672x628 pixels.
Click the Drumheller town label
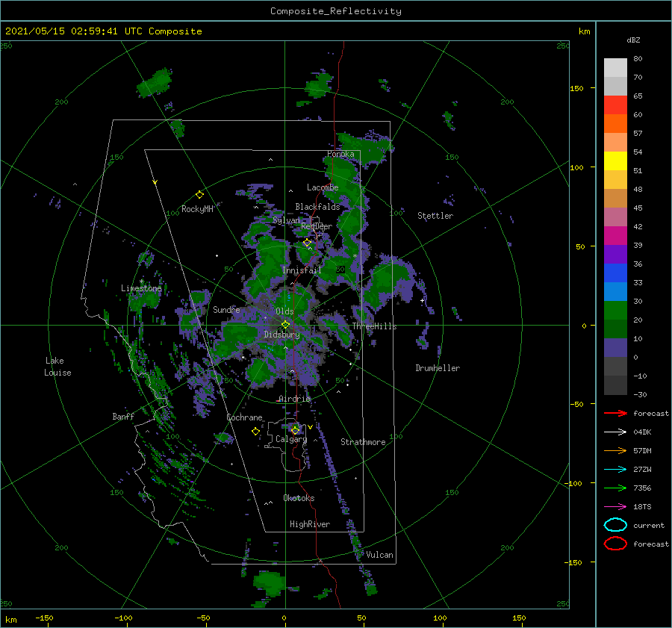[438, 368]
